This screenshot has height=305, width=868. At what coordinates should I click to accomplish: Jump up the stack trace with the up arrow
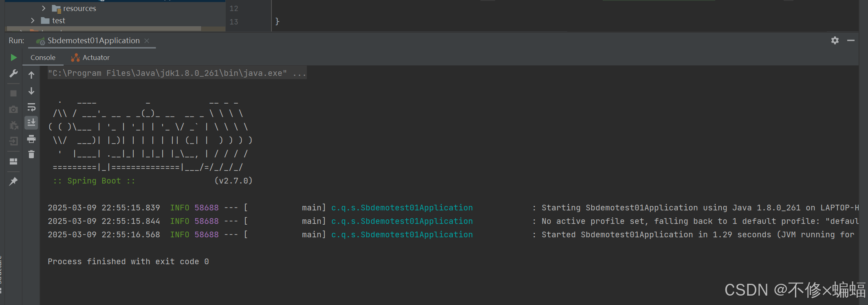31,75
